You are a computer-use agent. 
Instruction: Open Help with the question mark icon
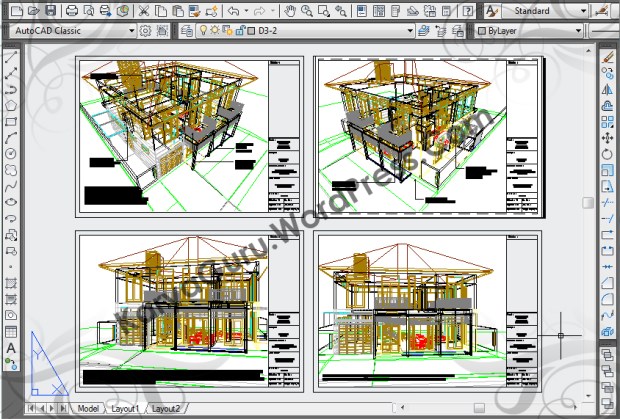tap(468, 11)
